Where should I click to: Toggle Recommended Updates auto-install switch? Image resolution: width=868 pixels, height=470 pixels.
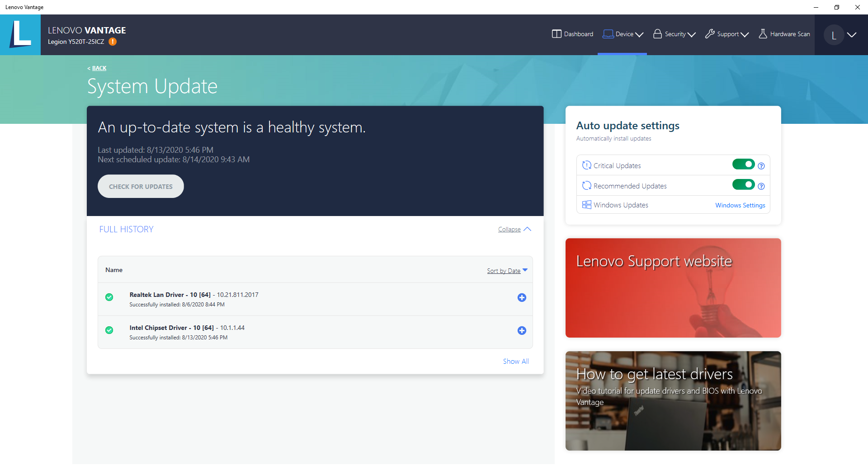click(744, 184)
